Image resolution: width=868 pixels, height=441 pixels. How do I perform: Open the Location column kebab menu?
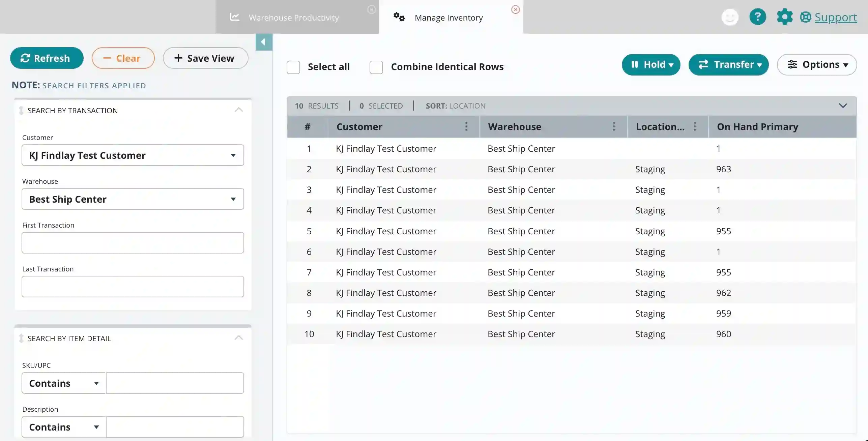pyautogui.click(x=695, y=126)
